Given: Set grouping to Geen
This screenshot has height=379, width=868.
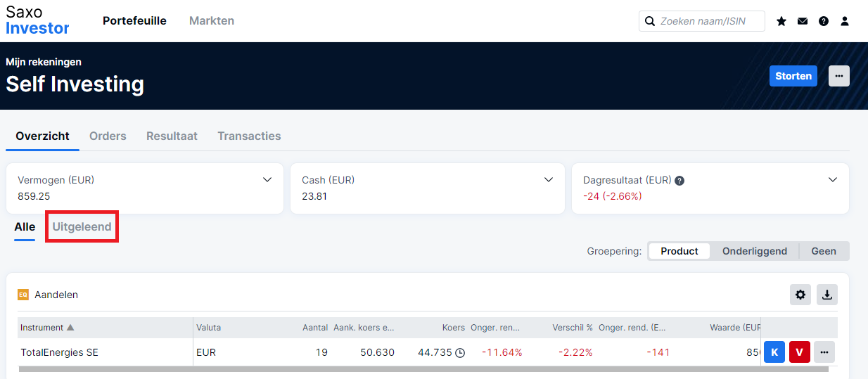Looking at the screenshot, I should point(824,251).
